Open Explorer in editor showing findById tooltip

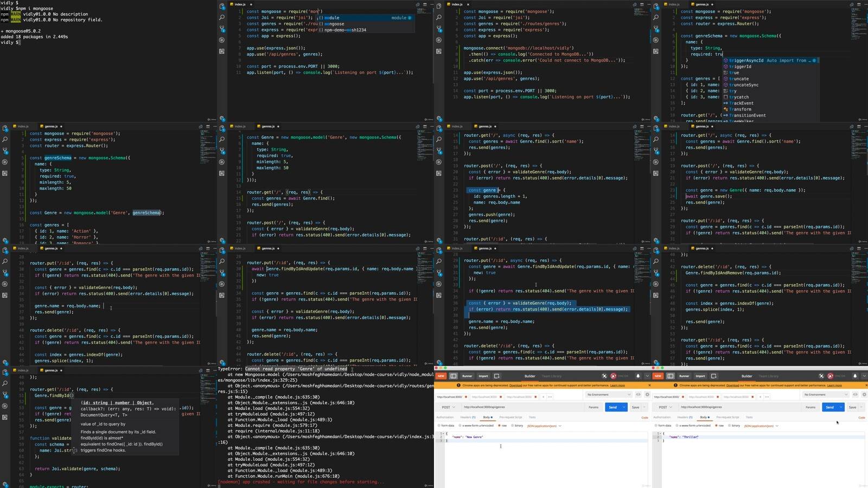[x=5, y=372]
